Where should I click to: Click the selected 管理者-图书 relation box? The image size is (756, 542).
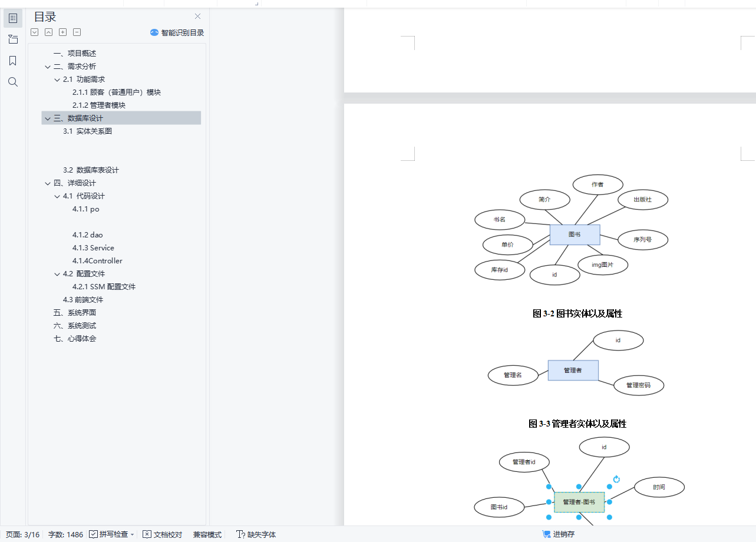point(579,502)
